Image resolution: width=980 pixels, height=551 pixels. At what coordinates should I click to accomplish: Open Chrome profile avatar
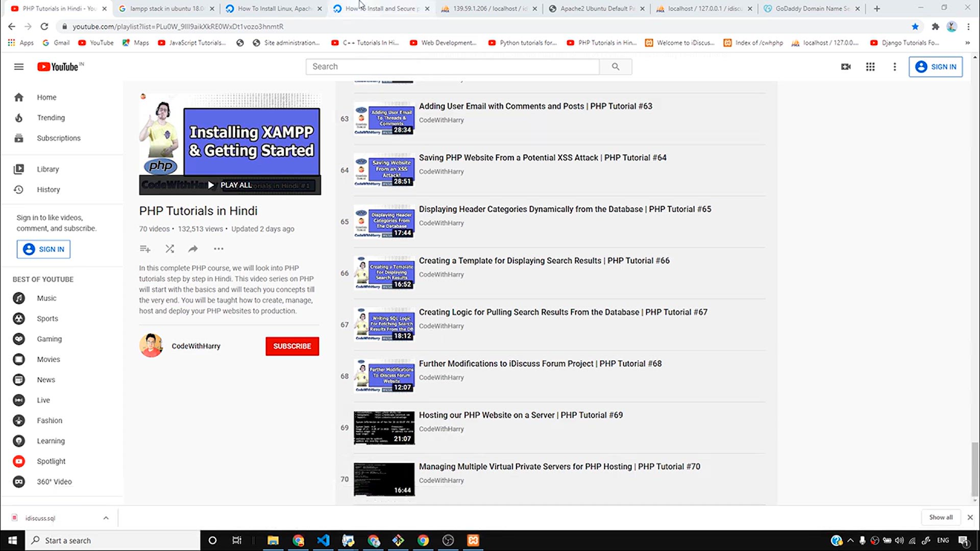point(951,27)
